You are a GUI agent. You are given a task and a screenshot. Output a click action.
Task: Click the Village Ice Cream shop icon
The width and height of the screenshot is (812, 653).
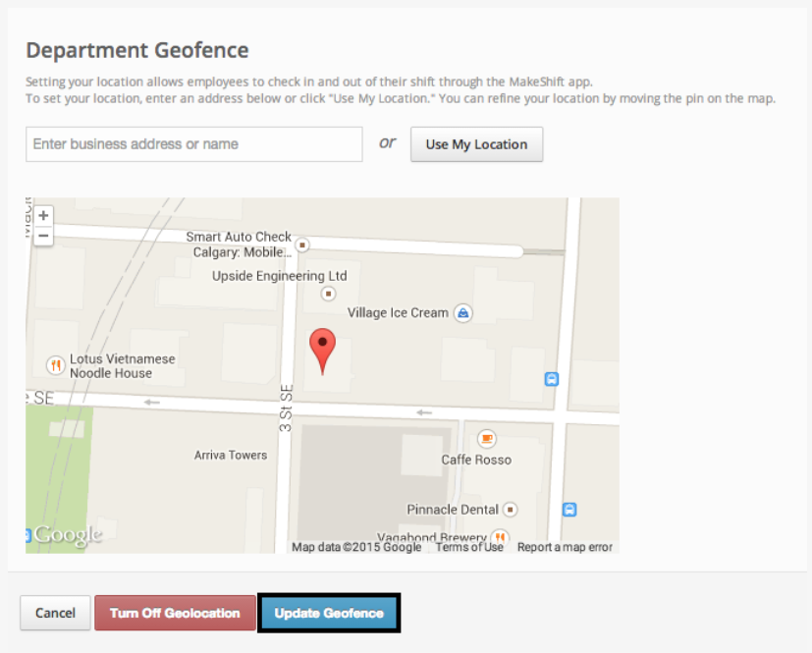click(463, 313)
